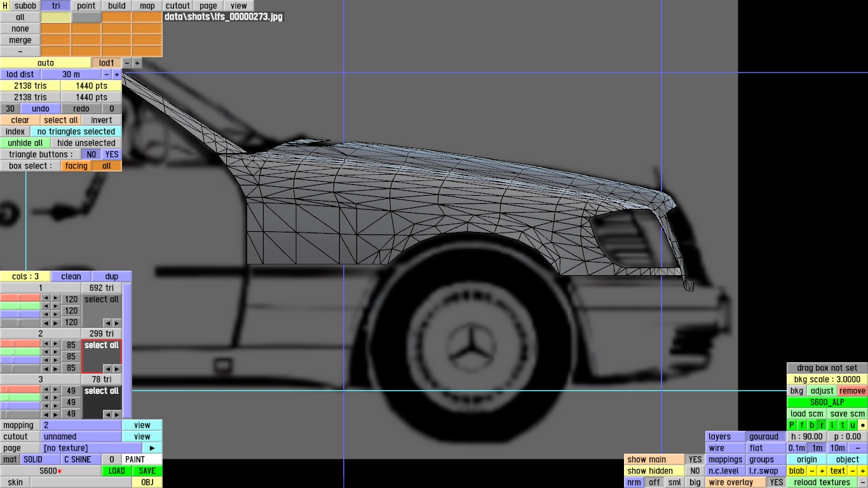Increase blob size with its plus button

(x=822, y=471)
